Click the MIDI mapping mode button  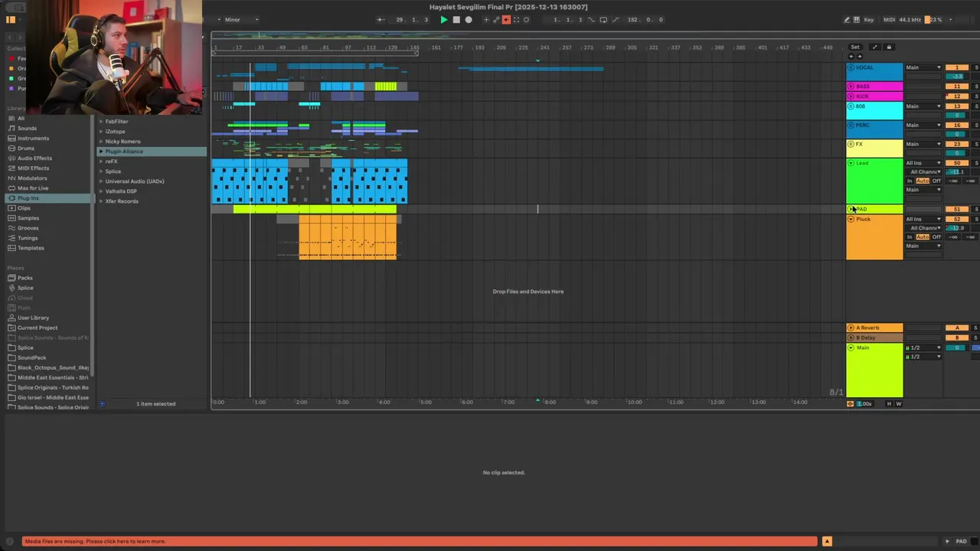click(x=889, y=20)
